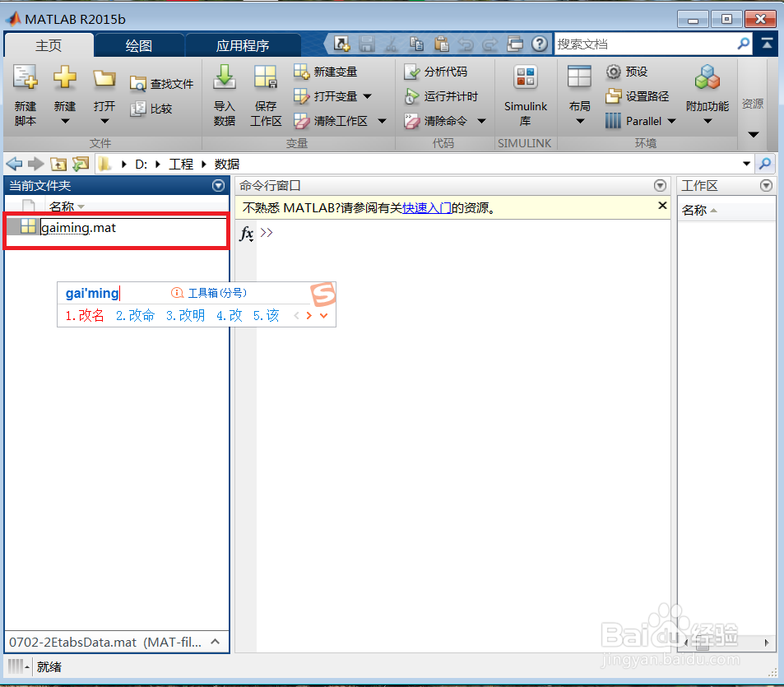Switch to Apps (应用程序) tab
This screenshot has width=784, height=687.
[243, 46]
